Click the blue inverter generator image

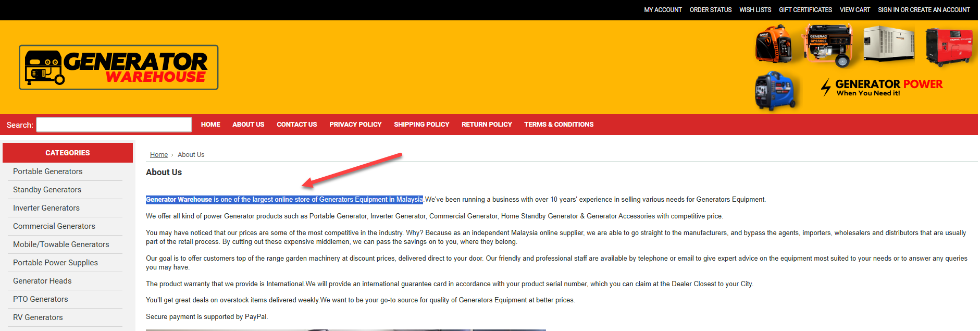[x=775, y=91]
